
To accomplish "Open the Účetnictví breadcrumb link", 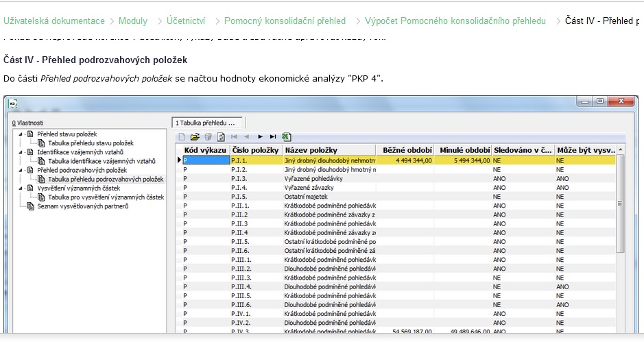I will coord(186,21).
